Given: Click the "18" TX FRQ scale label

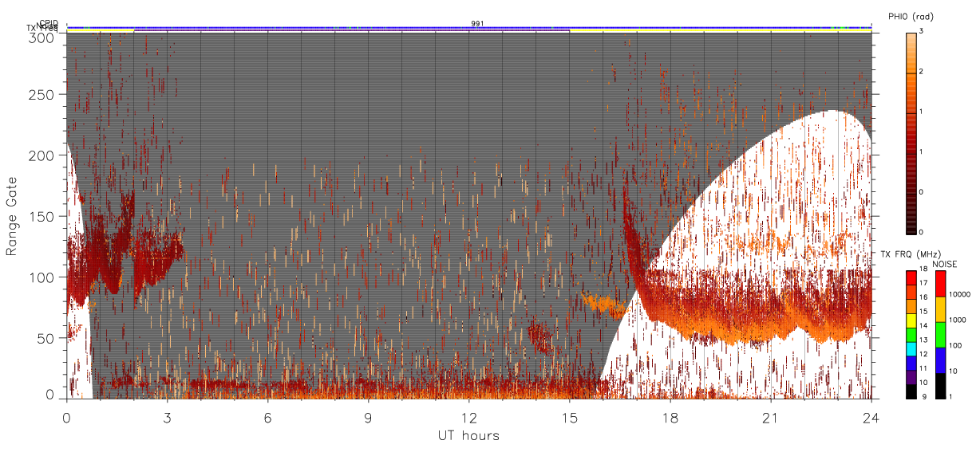Looking at the screenshot, I should (x=923, y=269).
